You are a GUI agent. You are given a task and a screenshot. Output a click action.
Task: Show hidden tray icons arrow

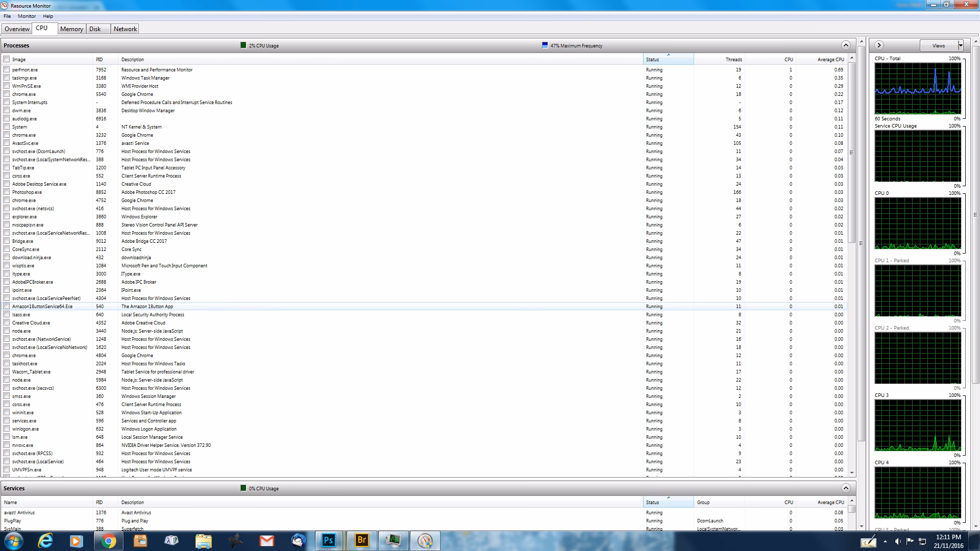[885, 541]
